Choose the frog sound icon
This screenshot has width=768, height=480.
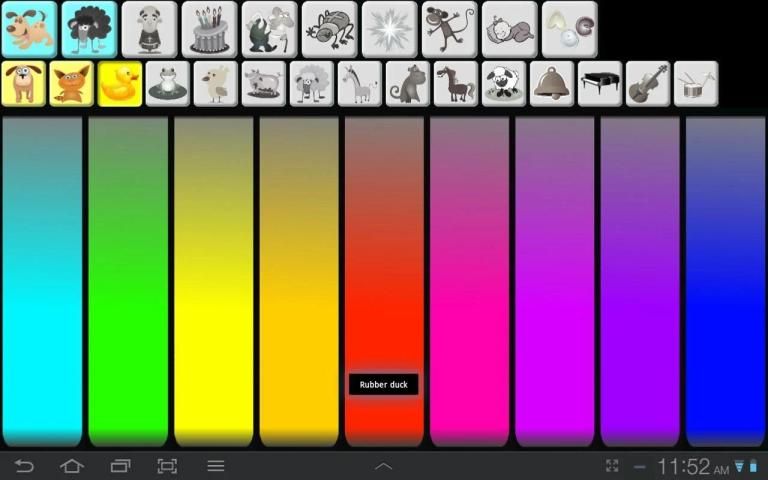click(167, 84)
